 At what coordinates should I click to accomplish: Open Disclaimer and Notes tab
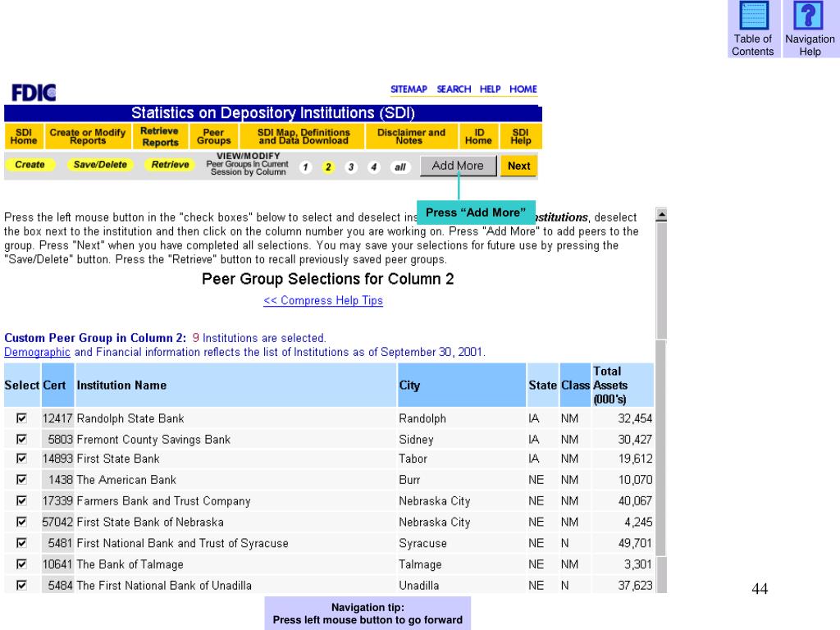pos(411,136)
